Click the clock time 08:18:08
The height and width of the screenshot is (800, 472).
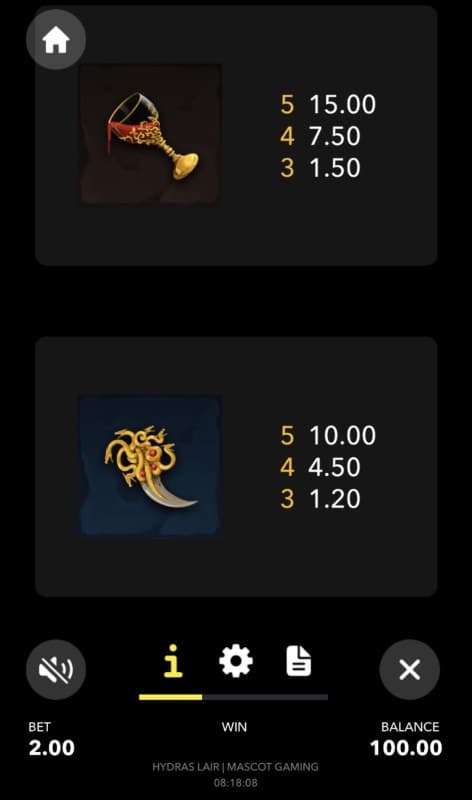tap(236, 783)
